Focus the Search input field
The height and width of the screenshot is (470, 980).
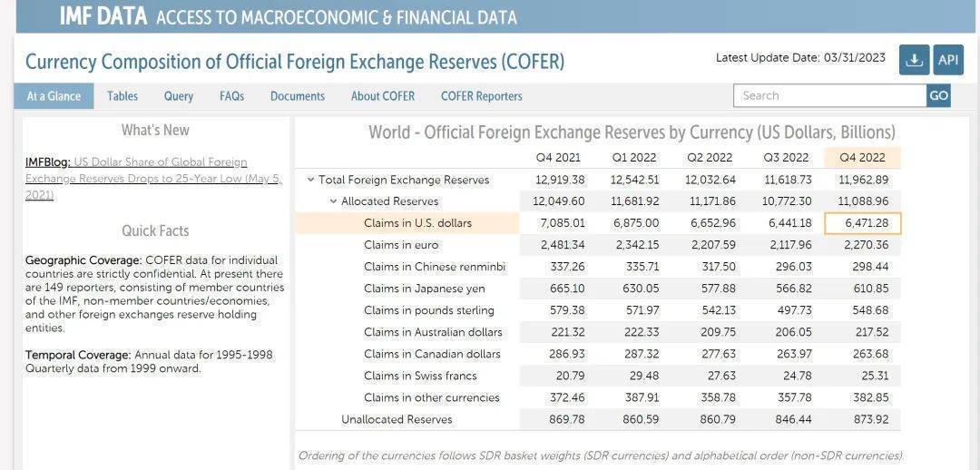pos(830,95)
